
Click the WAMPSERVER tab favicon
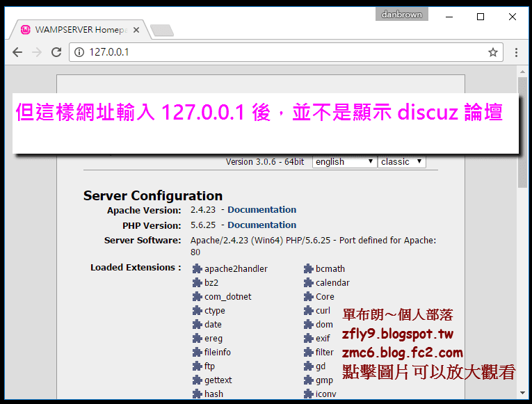pos(26,30)
